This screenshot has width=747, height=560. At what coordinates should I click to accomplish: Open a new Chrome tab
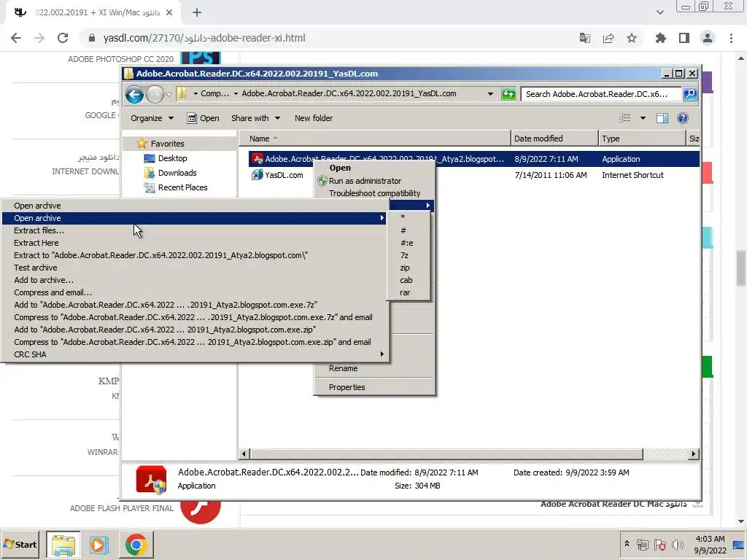(x=197, y=12)
